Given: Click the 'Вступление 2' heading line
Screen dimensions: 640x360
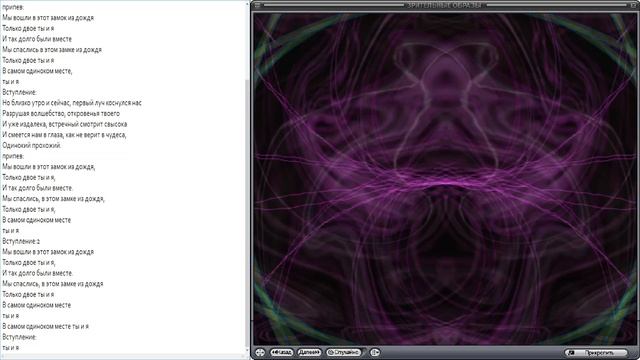Looking at the screenshot, I should [21, 241].
